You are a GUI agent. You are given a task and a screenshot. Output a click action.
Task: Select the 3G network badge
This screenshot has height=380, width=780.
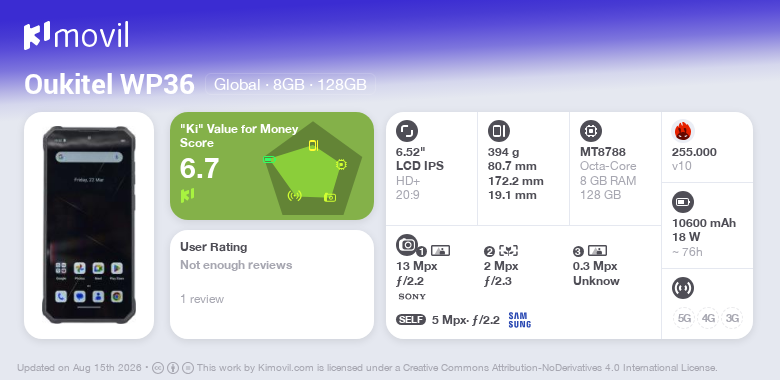[x=732, y=318]
